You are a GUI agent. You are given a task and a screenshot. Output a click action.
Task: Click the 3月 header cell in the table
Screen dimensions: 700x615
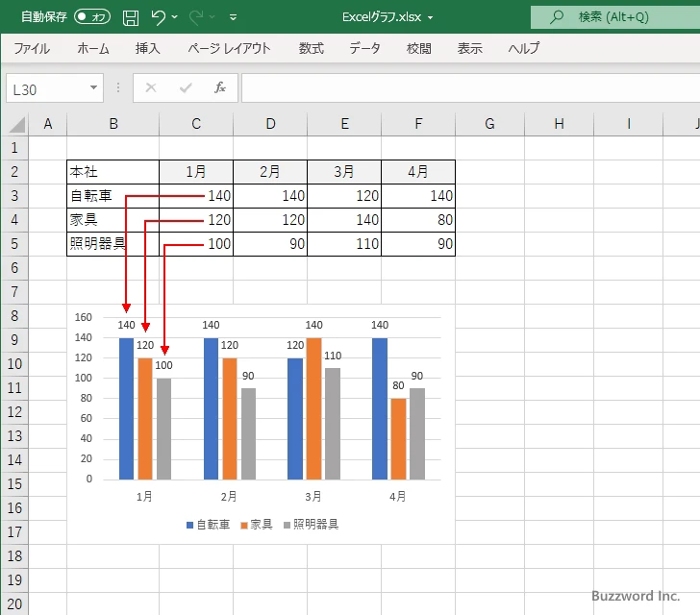(344, 172)
